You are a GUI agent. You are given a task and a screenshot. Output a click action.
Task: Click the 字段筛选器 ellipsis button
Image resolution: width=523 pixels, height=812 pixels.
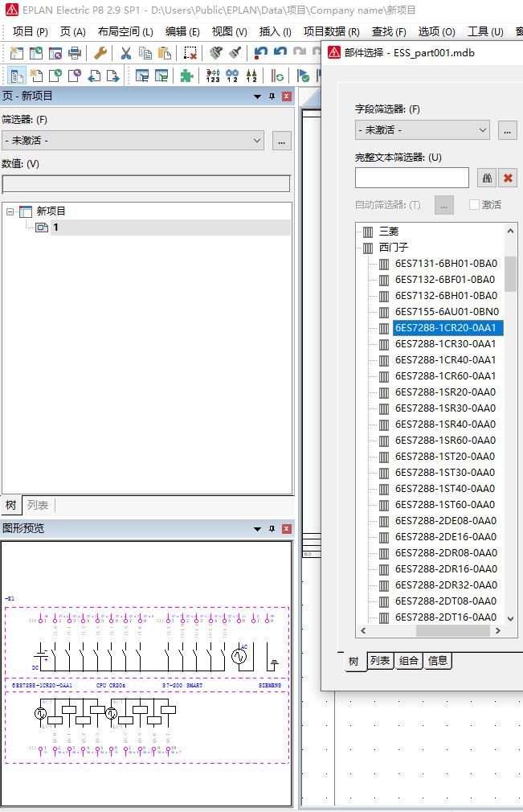click(x=508, y=130)
